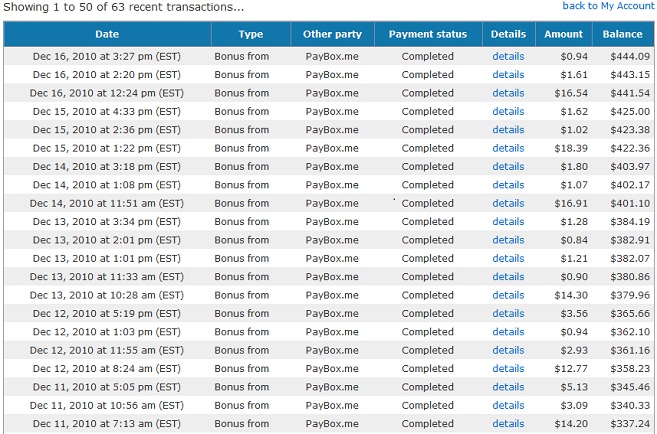The image size is (657, 434).
Task: Click details for Dec 11 7:13 am transaction
Action: pyautogui.click(x=508, y=424)
